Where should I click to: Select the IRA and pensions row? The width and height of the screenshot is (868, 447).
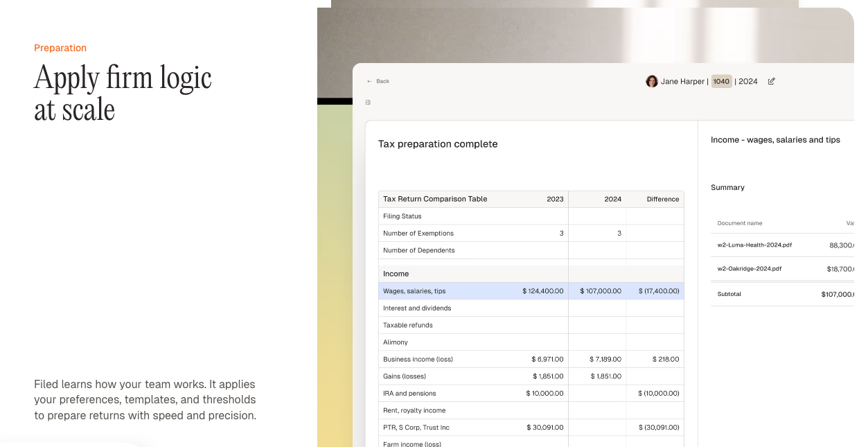pyautogui.click(x=531, y=393)
